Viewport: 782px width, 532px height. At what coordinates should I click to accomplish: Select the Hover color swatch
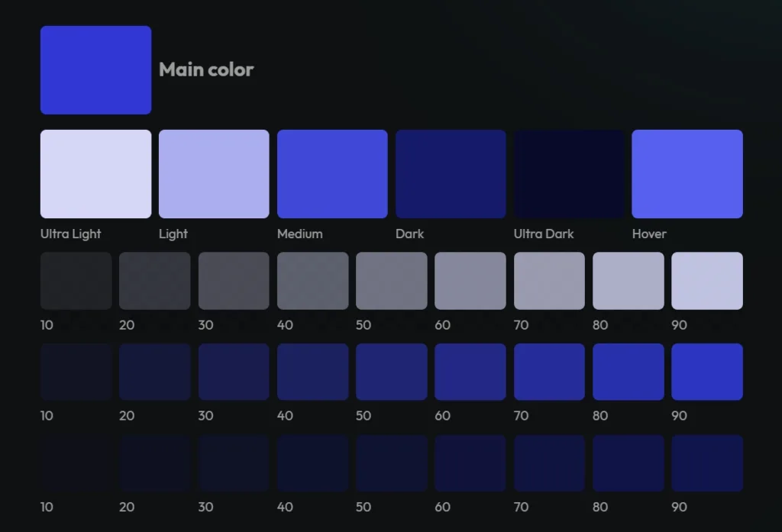coord(687,174)
